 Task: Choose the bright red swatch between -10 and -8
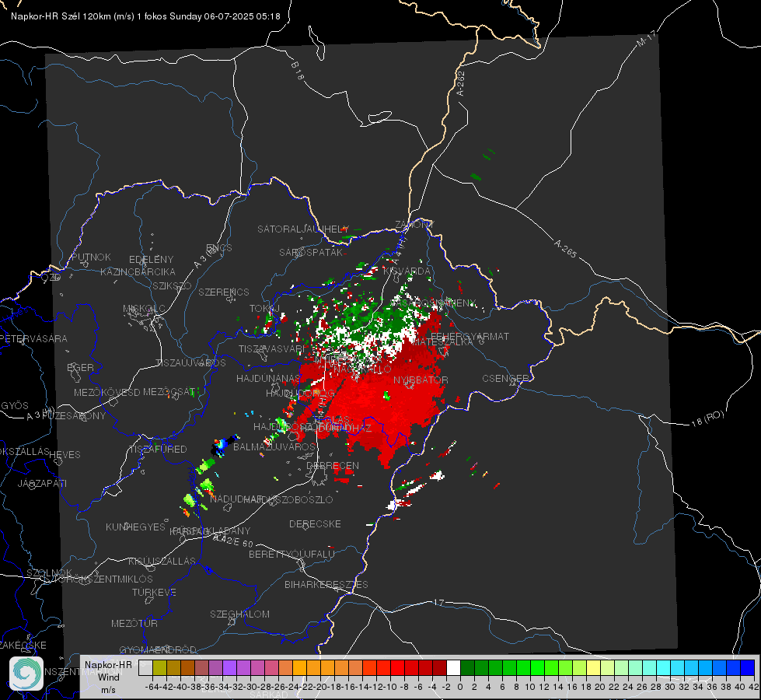pos(397,668)
